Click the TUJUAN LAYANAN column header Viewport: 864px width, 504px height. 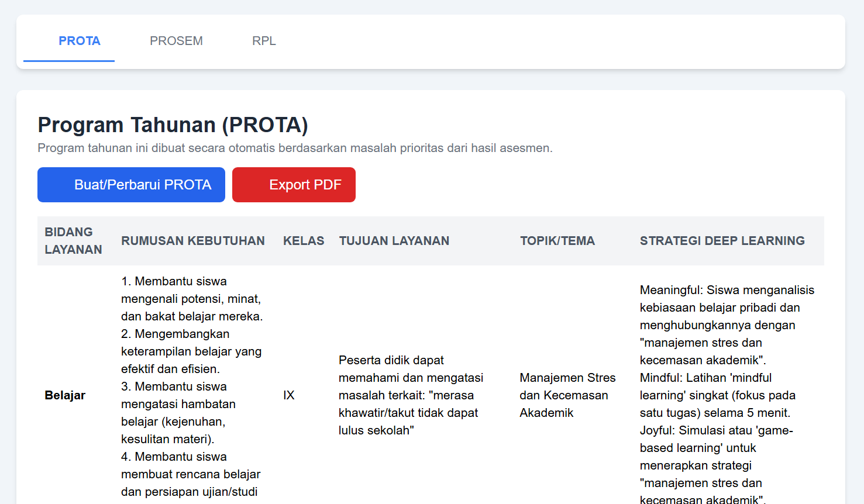(394, 240)
